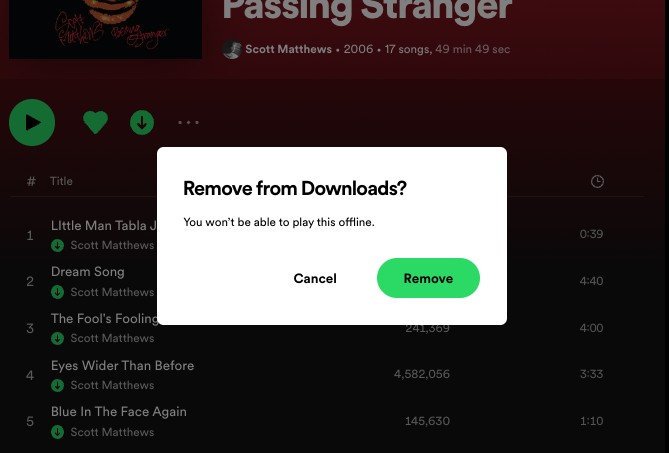Open Scott Matthews link under Dream Song
This screenshot has width=669, height=453.
(112, 292)
